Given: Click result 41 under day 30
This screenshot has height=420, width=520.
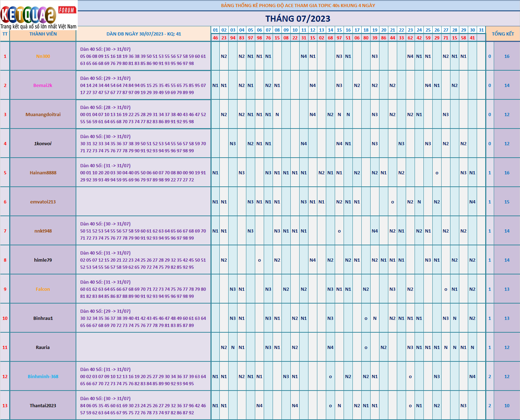Looking at the screenshot, I should [472, 38].
